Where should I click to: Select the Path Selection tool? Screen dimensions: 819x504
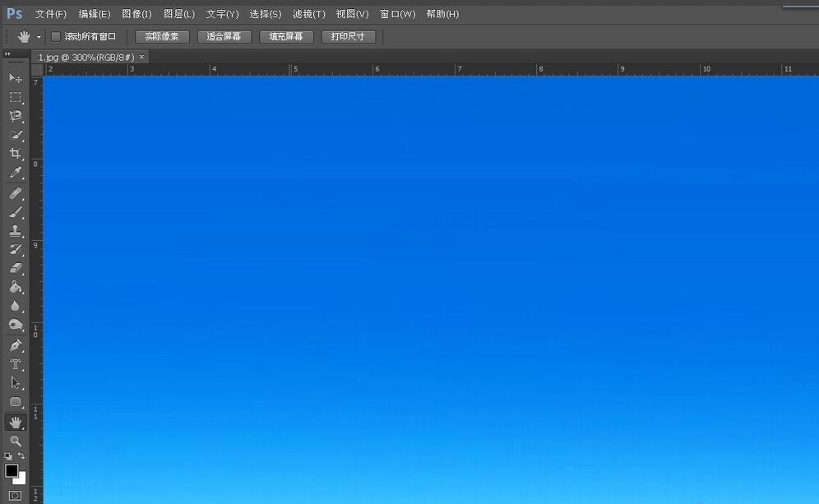pos(15,383)
